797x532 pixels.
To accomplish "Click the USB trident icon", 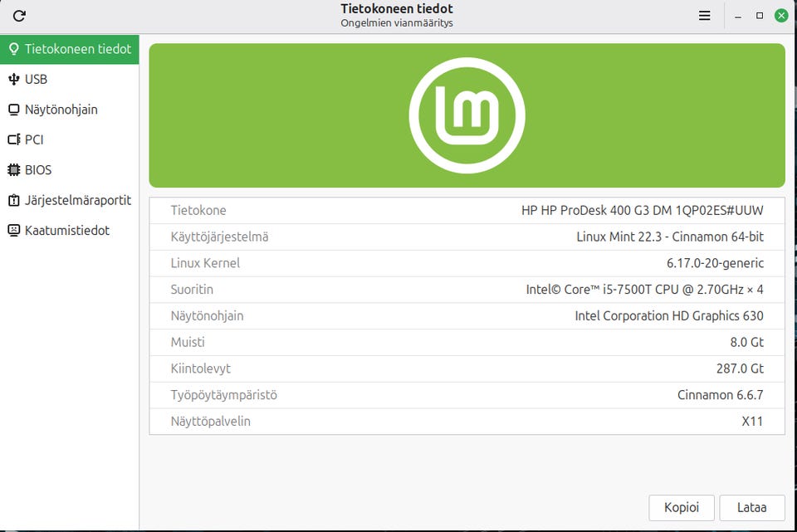I will (14, 80).
